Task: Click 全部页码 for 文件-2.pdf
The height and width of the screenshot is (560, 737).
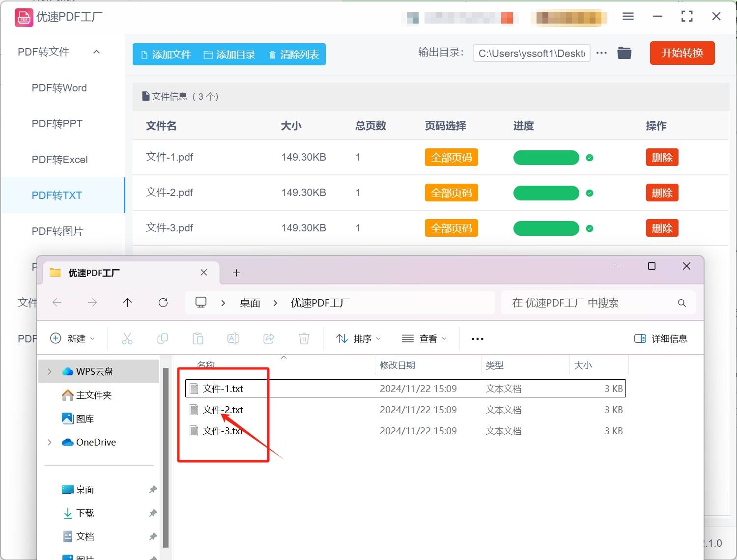Action: [x=451, y=193]
